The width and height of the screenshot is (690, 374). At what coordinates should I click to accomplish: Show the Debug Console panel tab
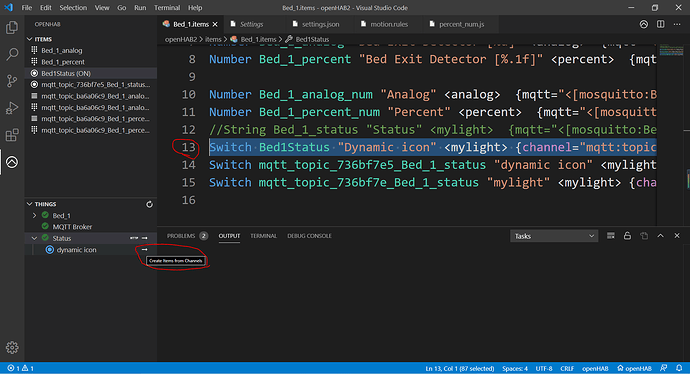309,236
